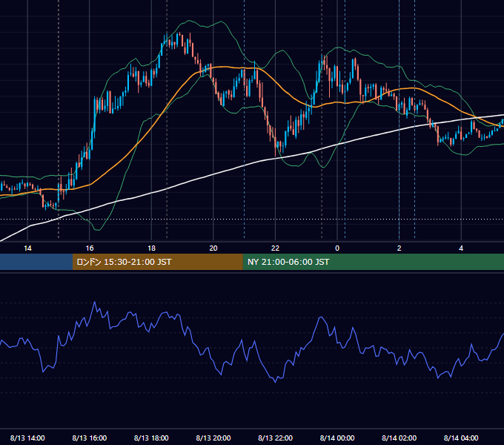Click the '8/14 00:00' oscillator time label
The image size is (504, 445).
click(x=337, y=438)
